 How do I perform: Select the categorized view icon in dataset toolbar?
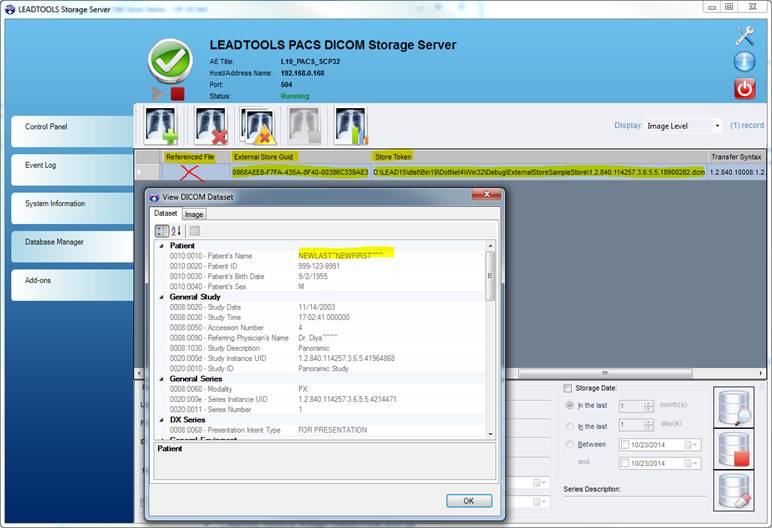[162, 231]
